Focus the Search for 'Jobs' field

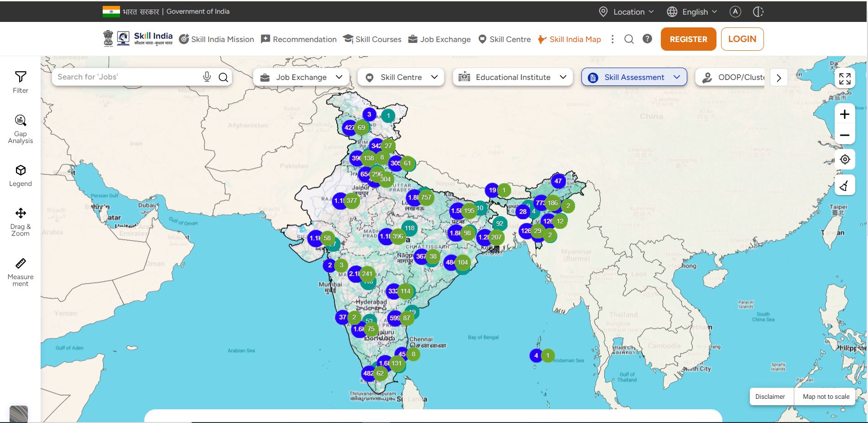[x=128, y=77]
